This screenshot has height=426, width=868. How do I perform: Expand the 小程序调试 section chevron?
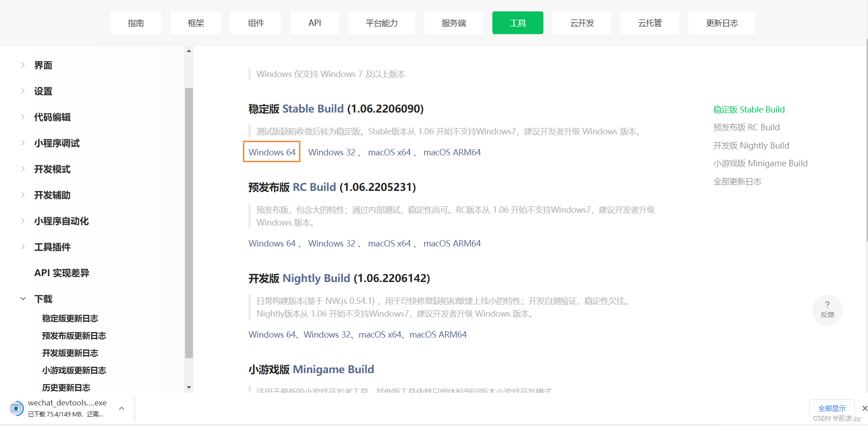coord(23,143)
